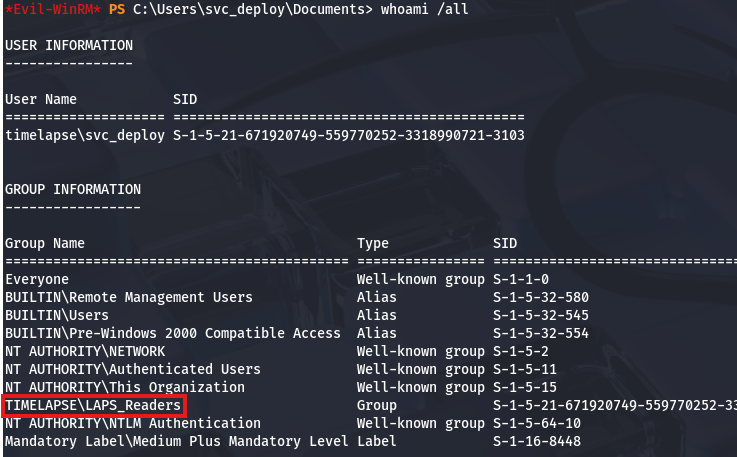This screenshot has height=457, width=737.
Task: Click the SID value S-1-5-32-580
Action: click(x=541, y=297)
